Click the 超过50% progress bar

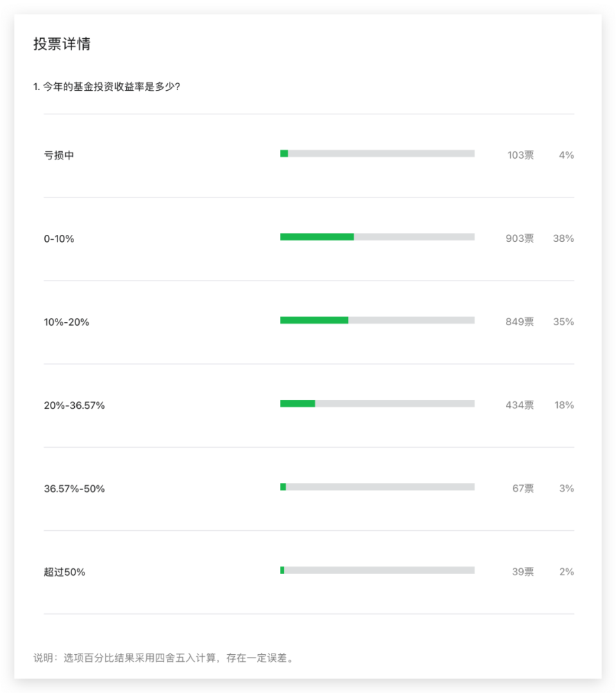(378, 570)
